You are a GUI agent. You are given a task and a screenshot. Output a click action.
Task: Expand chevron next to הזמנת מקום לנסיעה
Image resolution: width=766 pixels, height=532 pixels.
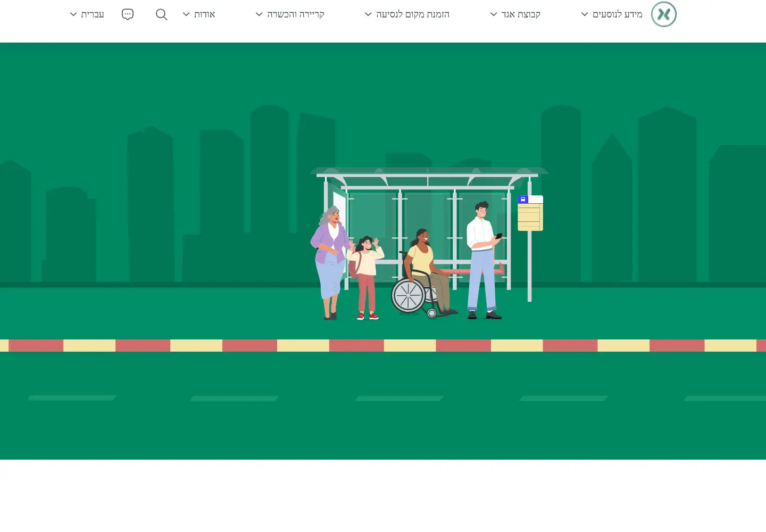point(368,14)
